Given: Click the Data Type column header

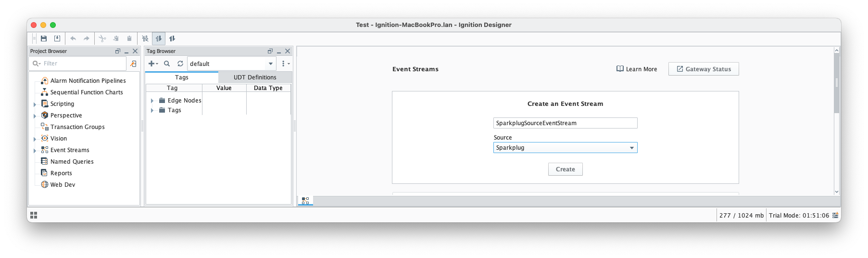Looking at the screenshot, I should [268, 88].
